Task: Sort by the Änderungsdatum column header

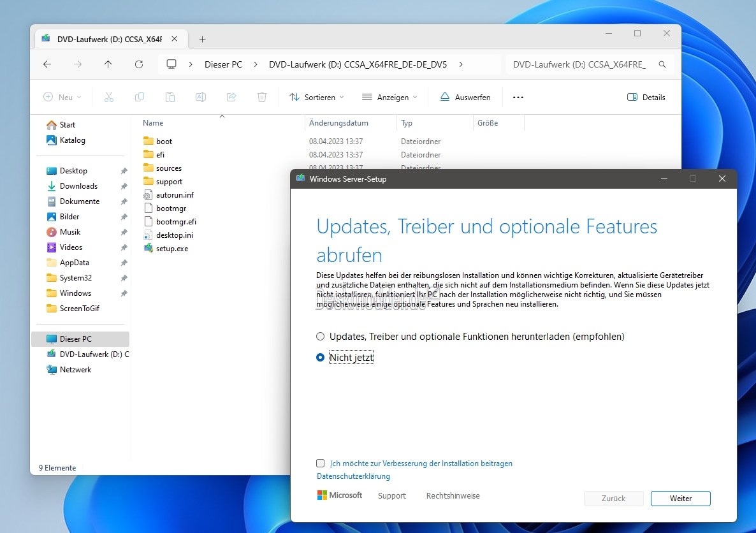Action: 339,123
